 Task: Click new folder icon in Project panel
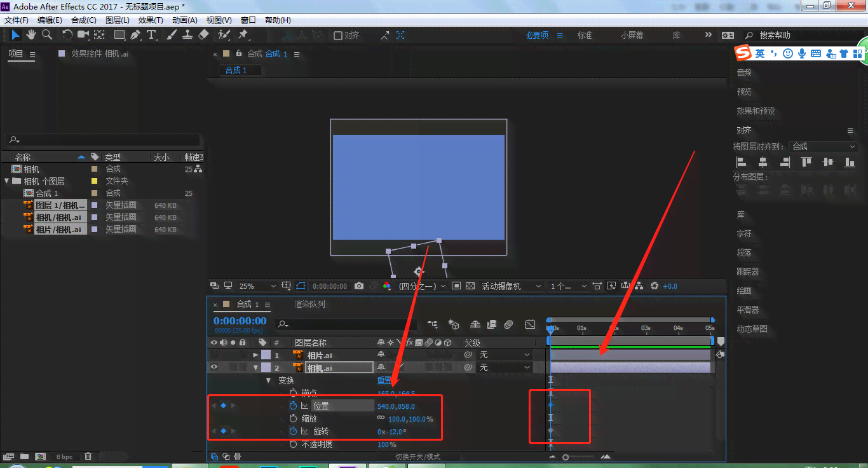[x=24, y=456]
